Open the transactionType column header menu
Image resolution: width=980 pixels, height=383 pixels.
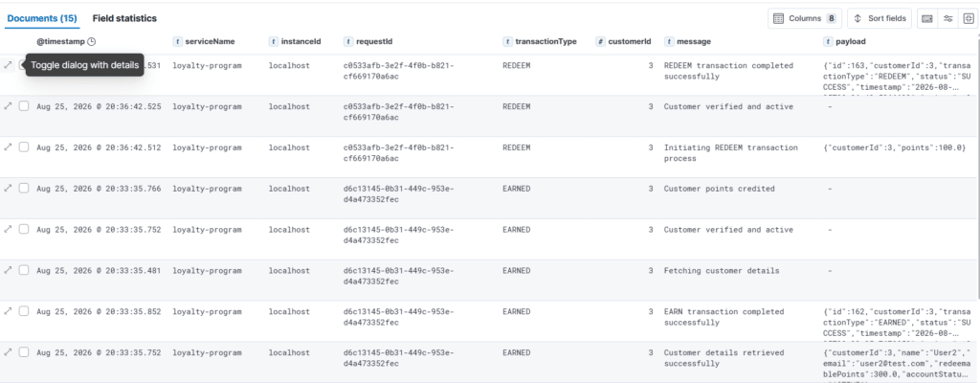pos(540,42)
